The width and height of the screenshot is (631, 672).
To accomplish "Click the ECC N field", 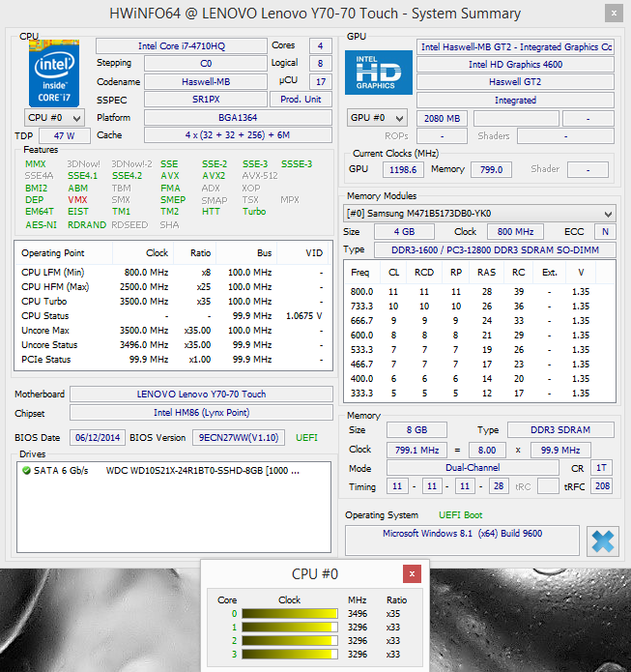I will (605, 232).
